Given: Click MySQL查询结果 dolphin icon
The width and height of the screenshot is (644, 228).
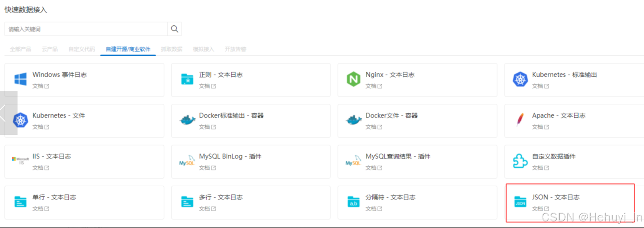Looking at the screenshot, I should pyautogui.click(x=353, y=160).
